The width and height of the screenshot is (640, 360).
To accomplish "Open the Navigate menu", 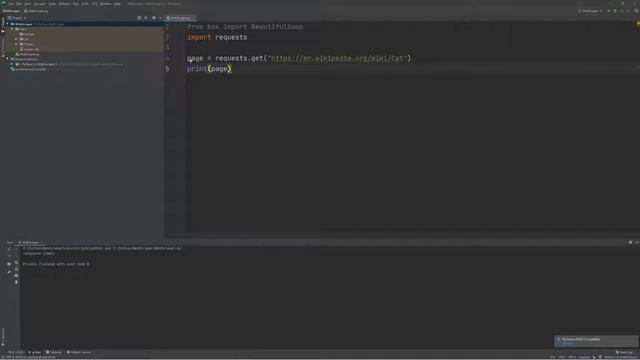I will pos(40,4).
